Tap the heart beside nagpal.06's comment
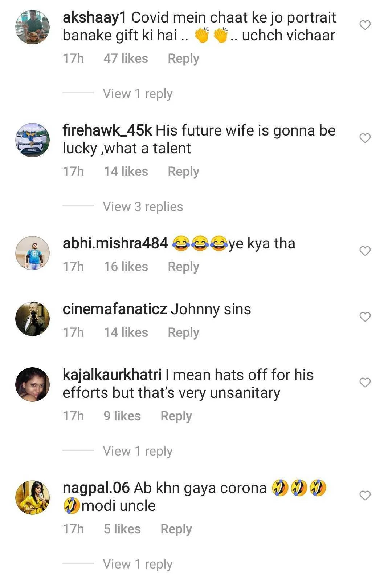The width and height of the screenshot is (392, 582). pos(365,496)
